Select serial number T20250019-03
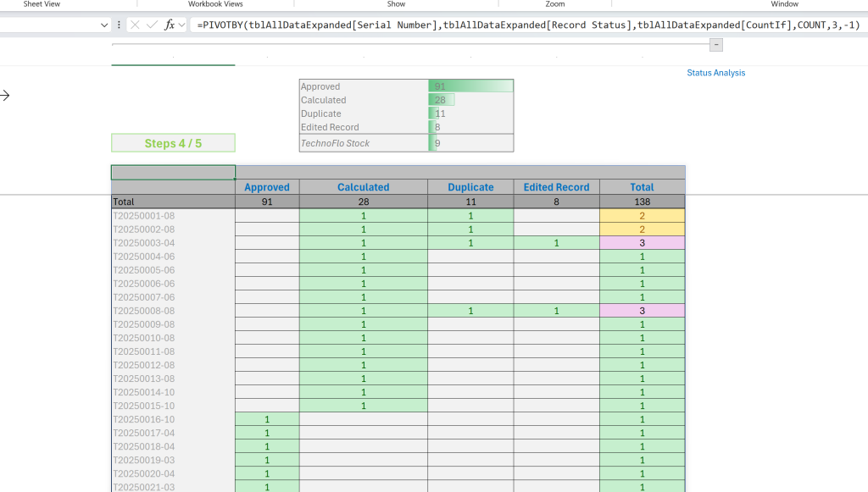Image resolution: width=868 pixels, height=492 pixels. click(173, 460)
